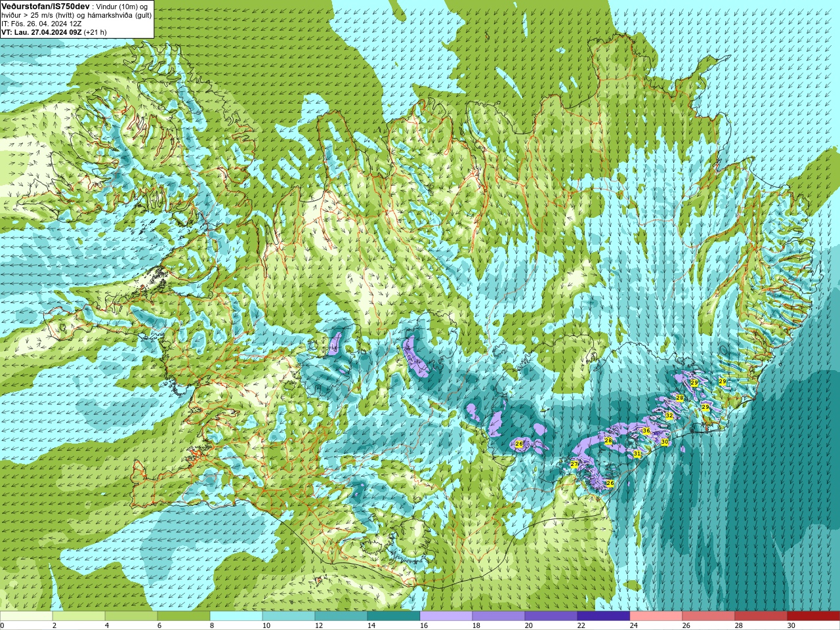Click the 10–12 m/s legend color swatch
The image size is (840, 630).
(289, 616)
